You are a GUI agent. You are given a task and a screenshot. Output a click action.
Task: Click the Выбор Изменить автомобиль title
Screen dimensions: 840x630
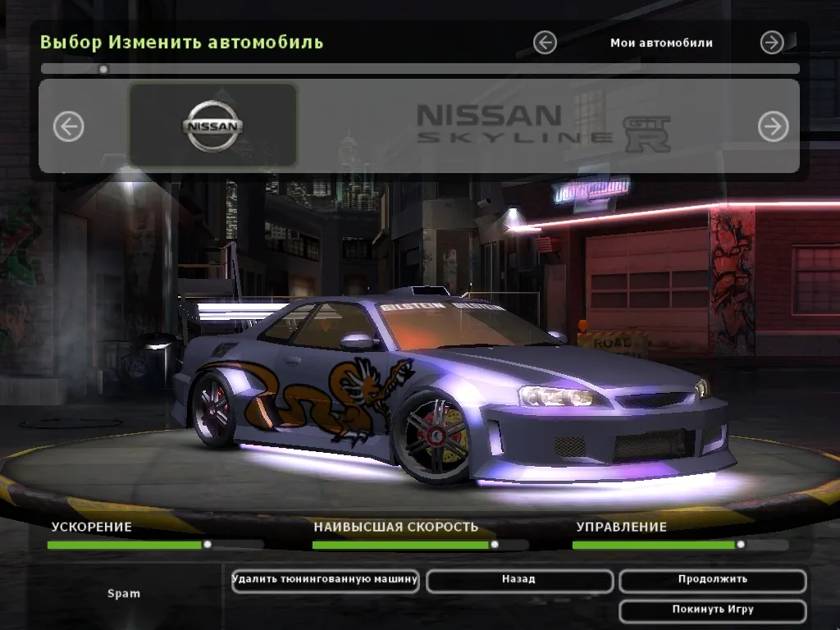coord(181,42)
